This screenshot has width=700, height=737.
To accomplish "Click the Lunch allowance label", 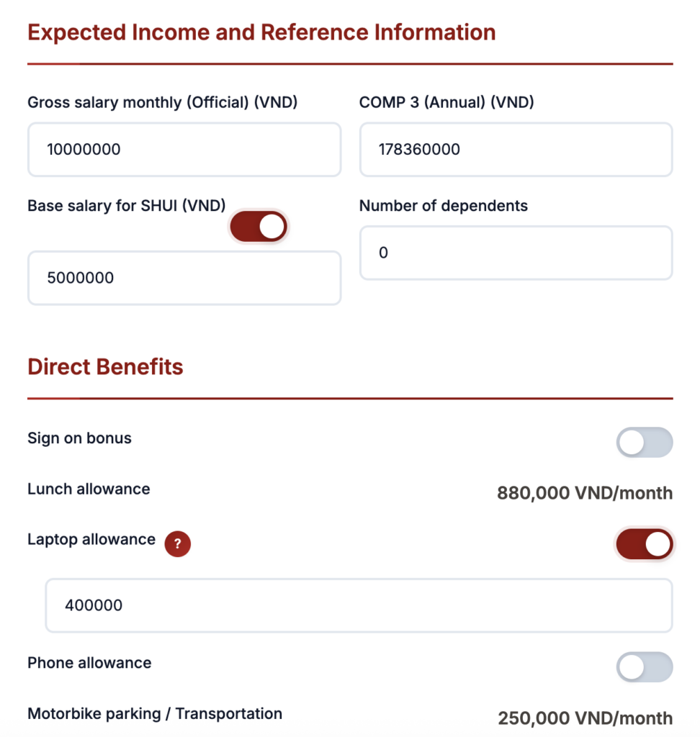I will (x=89, y=489).
